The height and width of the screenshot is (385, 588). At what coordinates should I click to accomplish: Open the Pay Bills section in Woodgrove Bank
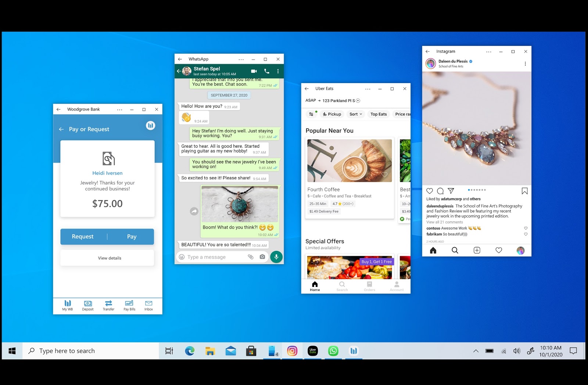coord(129,305)
